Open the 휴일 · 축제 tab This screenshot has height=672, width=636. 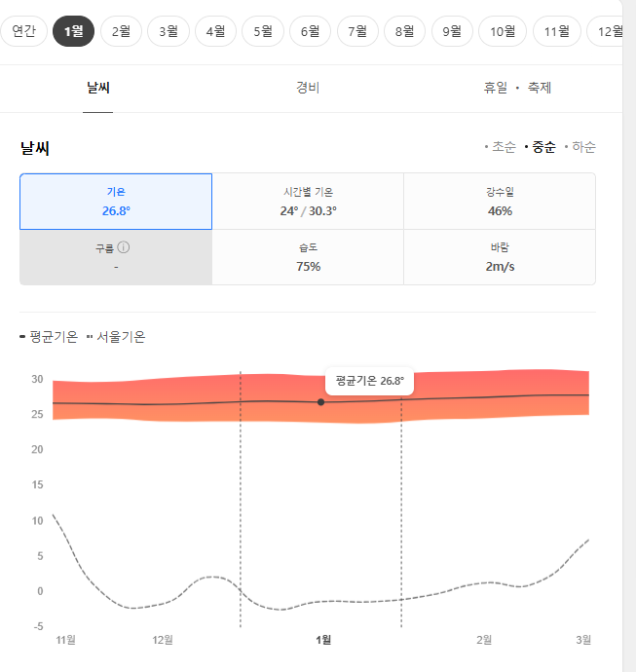[x=517, y=88]
